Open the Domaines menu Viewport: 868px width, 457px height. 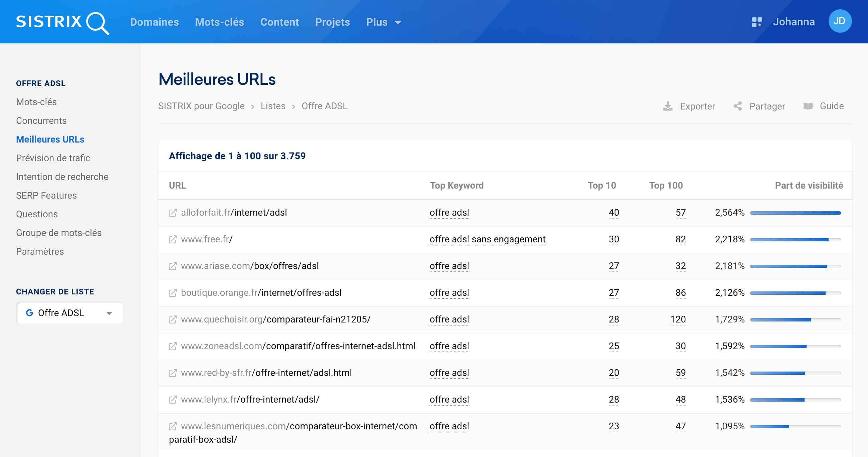[154, 22]
